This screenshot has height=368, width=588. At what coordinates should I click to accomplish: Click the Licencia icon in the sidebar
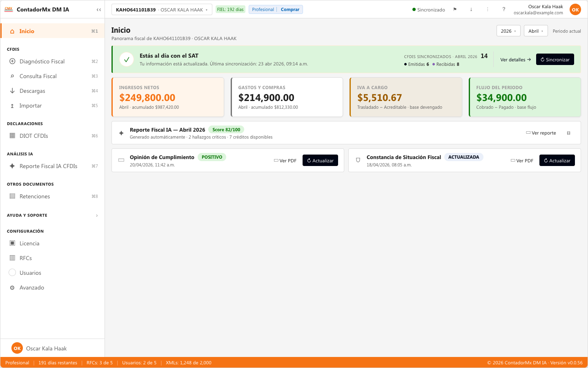12,243
